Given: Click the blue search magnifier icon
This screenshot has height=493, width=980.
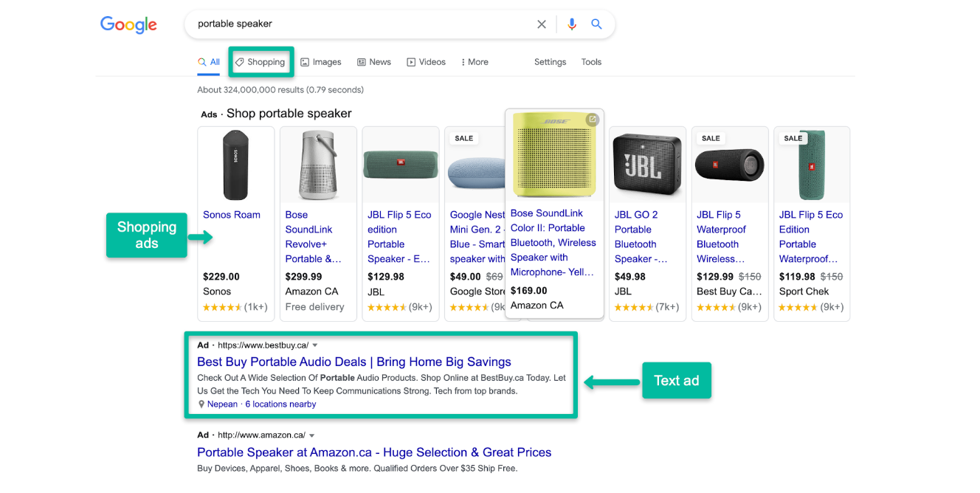Looking at the screenshot, I should point(597,24).
